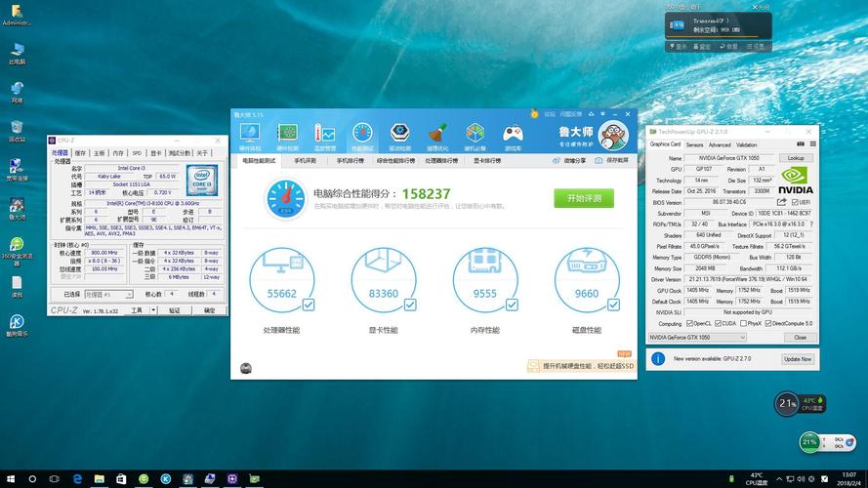This screenshot has height=488, width=868.
Task: Click the 确定 button in CPU-Z
Action: pos(209,310)
